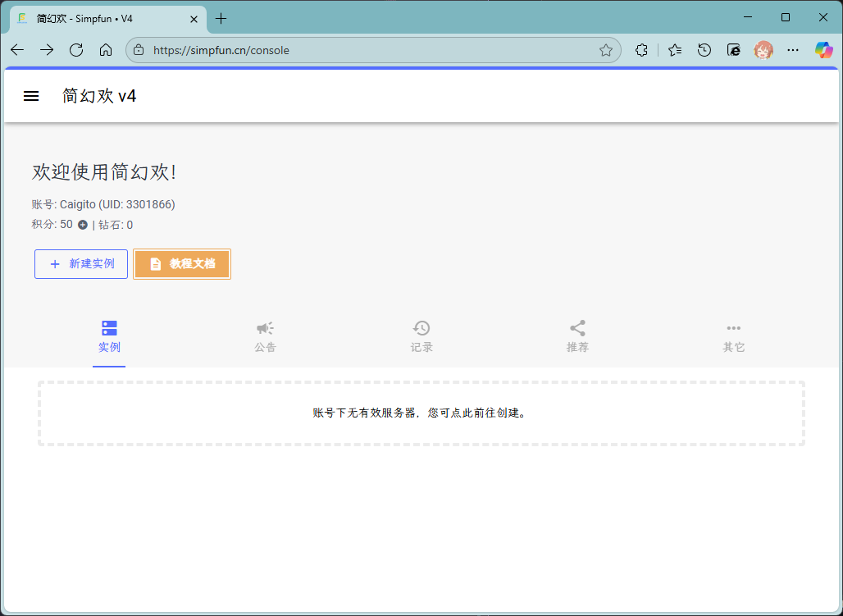
Task: Open the 教程文档 tutorial docs
Action: tap(182, 264)
